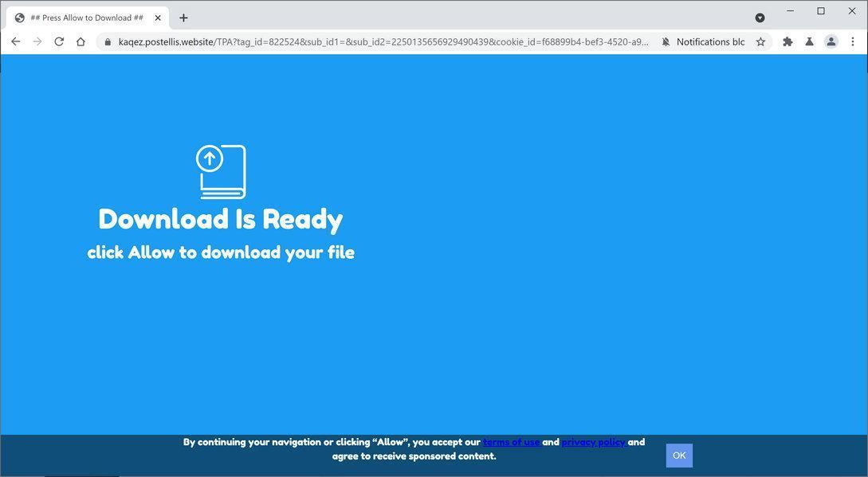View site info via padlock icon
The width and height of the screenshot is (868, 477).
point(108,42)
